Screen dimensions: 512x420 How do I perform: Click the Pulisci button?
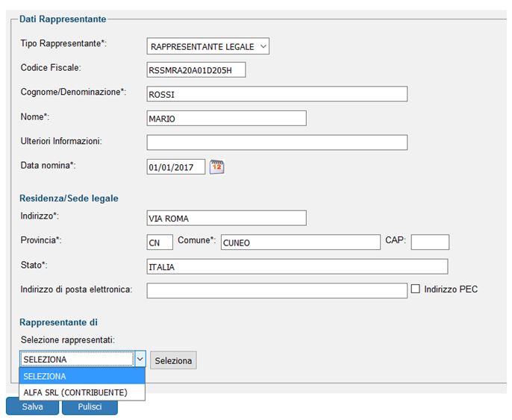[x=90, y=407]
